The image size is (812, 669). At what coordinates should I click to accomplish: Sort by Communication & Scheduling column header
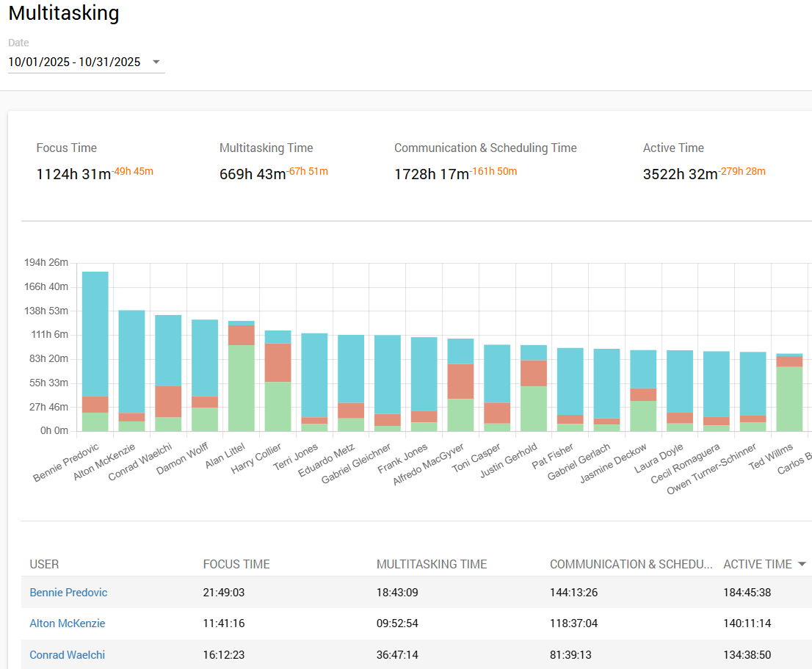pos(631,564)
